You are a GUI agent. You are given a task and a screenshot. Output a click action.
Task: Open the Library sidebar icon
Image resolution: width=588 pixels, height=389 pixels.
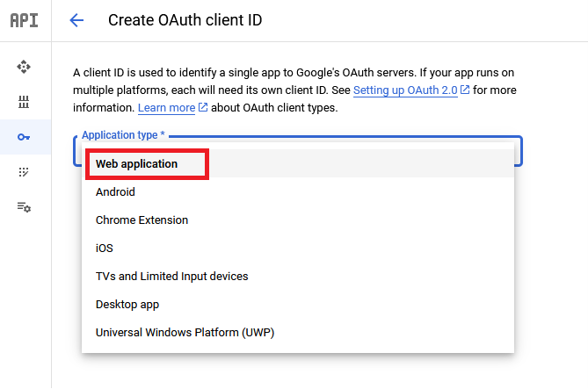24,102
